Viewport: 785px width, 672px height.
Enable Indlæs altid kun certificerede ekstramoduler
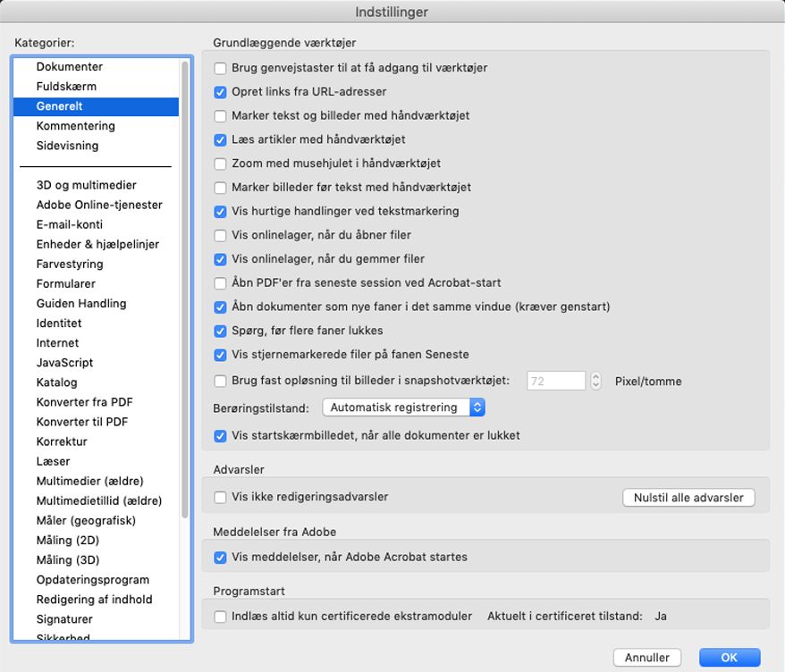pos(219,616)
